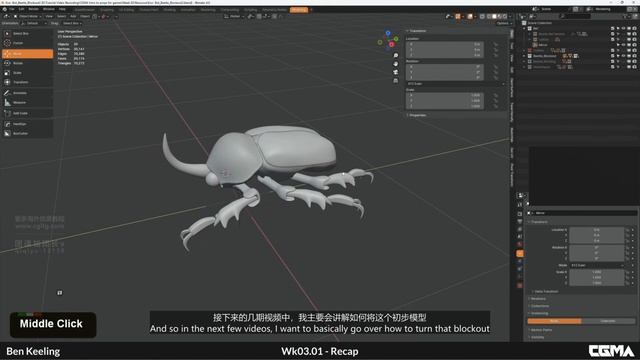This screenshot has width=640, height=360.
Task: Select the Rotate tool
Action: [27, 63]
